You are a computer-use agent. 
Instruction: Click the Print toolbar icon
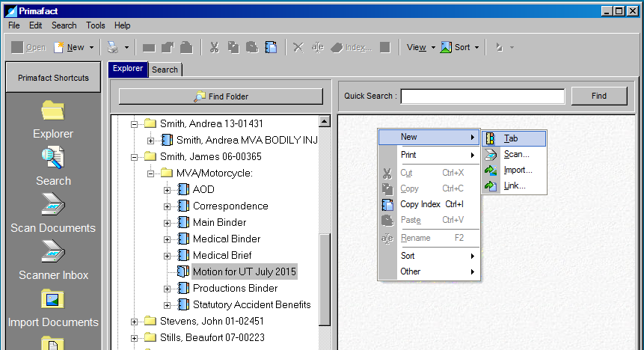tap(112, 47)
